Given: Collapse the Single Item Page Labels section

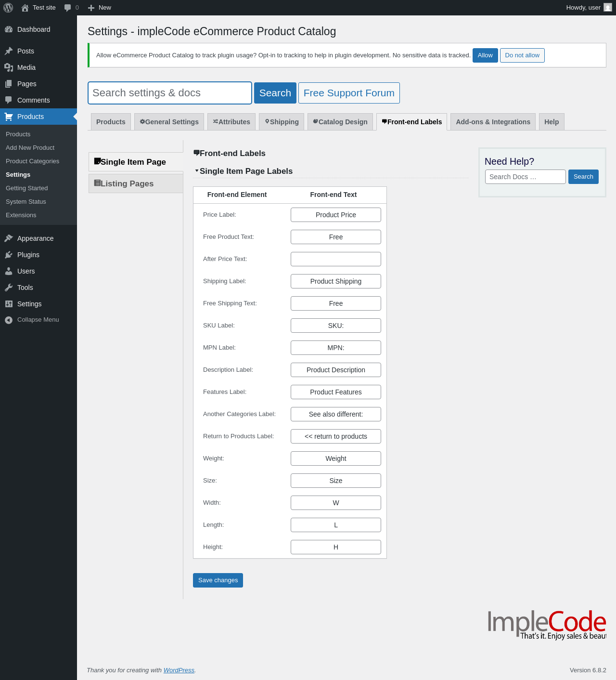Looking at the screenshot, I should pyautogui.click(x=197, y=170).
